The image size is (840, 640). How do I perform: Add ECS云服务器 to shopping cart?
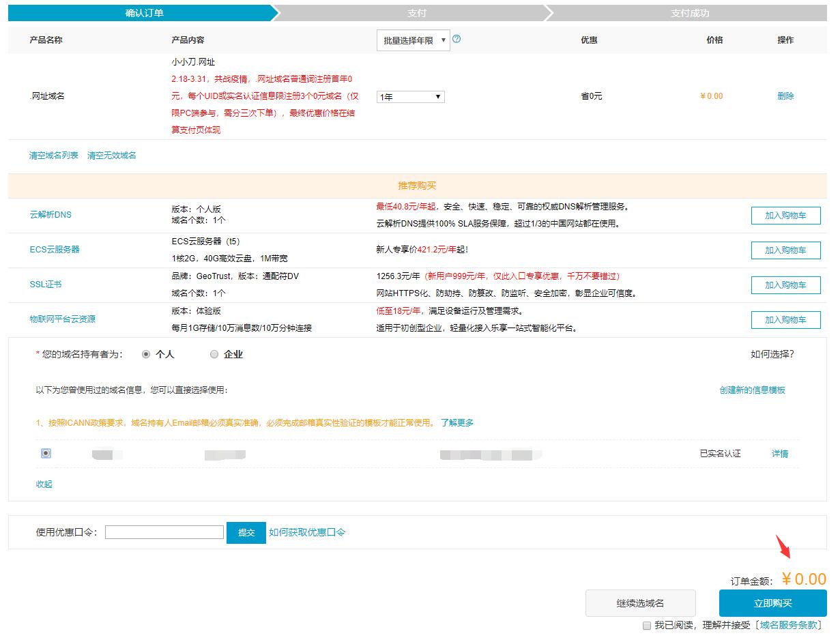click(x=785, y=250)
